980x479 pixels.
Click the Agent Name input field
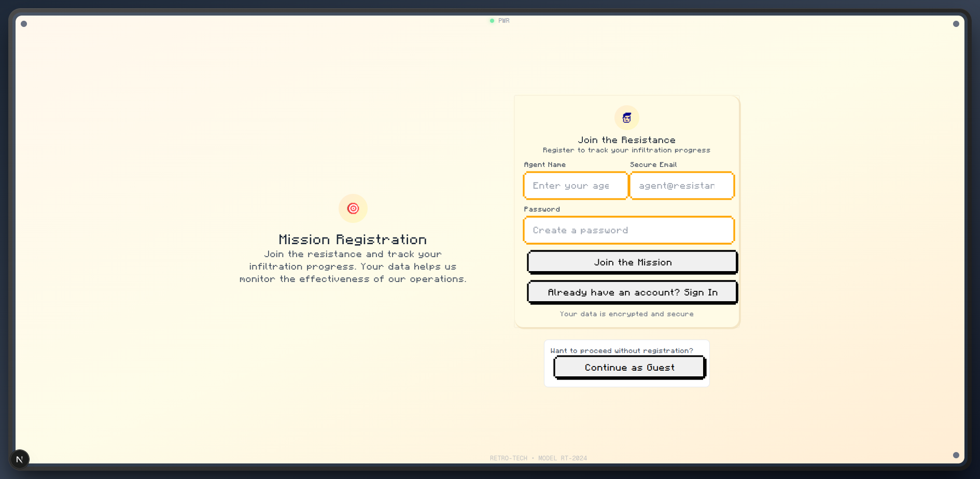[576, 186]
